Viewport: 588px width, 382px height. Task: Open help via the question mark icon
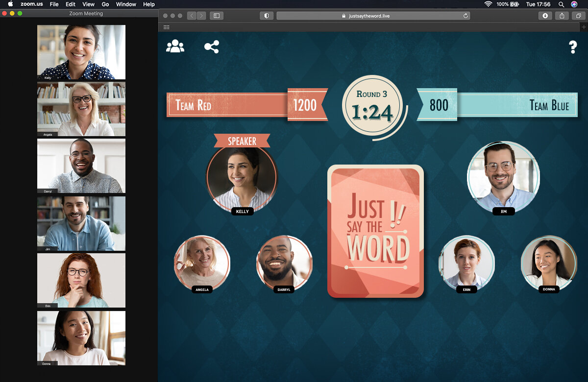pyautogui.click(x=573, y=47)
